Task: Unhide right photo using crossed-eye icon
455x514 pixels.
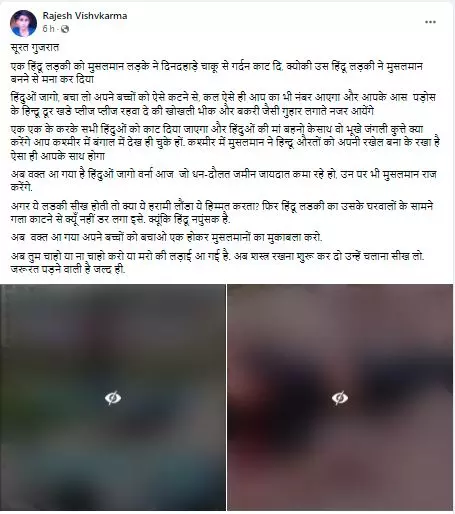Action: pyautogui.click(x=340, y=398)
